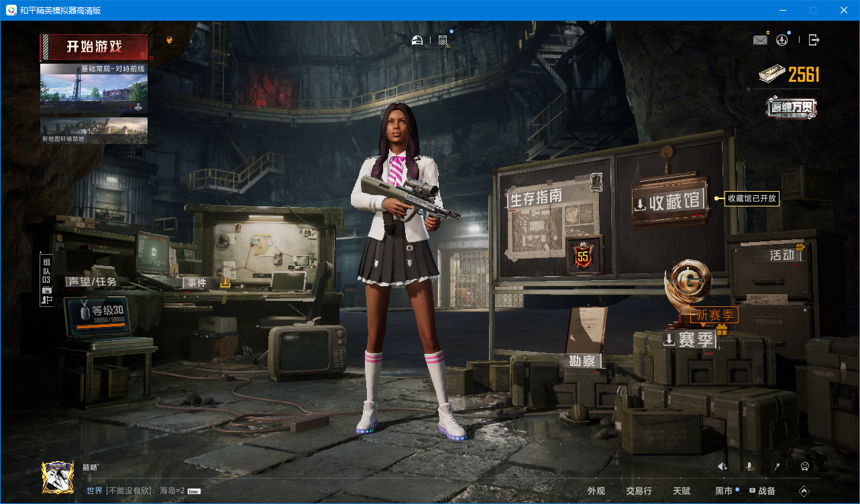Image resolution: width=860 pixels, height=504 pixels.
Task: Click the 收藏馆 collection hall button
Action: pos(669,202)
